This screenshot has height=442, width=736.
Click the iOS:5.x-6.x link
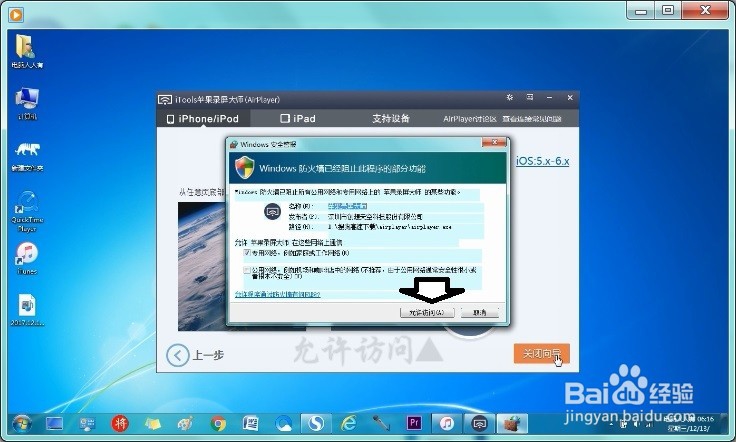click(x=543, y=161)
